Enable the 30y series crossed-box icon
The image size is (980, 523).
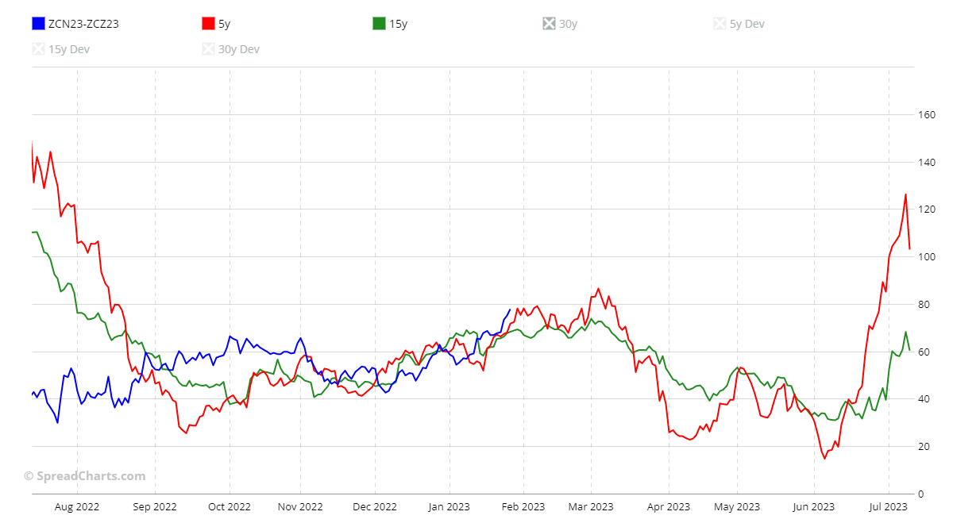(x=550, y=24)
